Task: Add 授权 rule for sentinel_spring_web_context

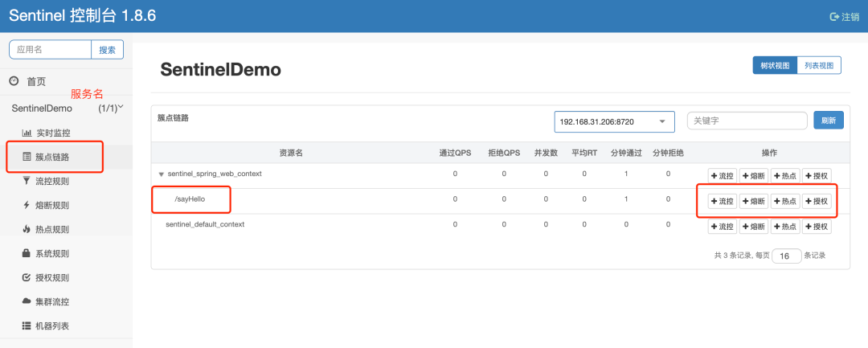Action: coord(817,176)
